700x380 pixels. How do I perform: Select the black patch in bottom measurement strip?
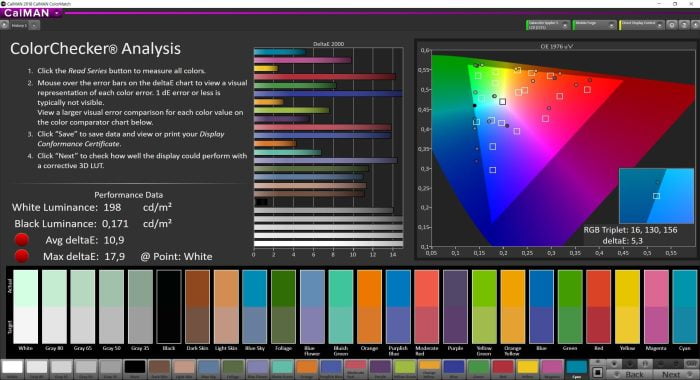pyautogui.click(x=135, y=367)
